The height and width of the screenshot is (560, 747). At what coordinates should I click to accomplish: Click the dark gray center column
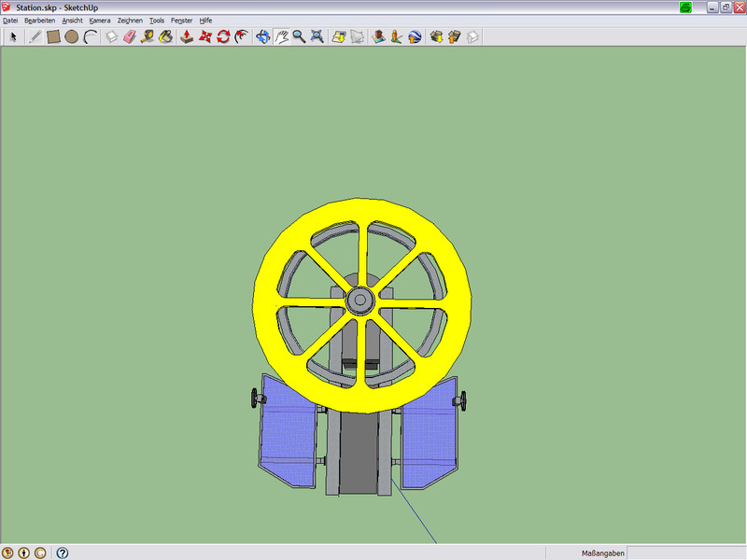pos(359,453)
